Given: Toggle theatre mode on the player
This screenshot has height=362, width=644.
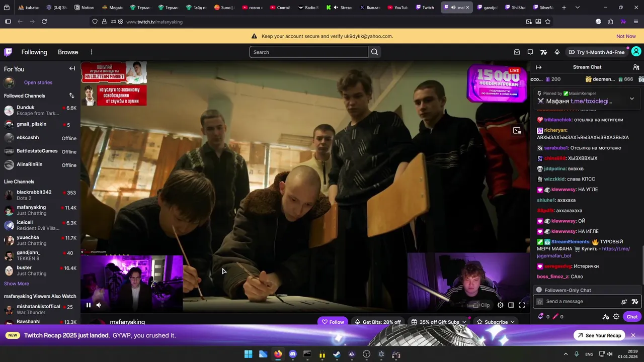Looking at the screenshot, I should pos(511,305).
